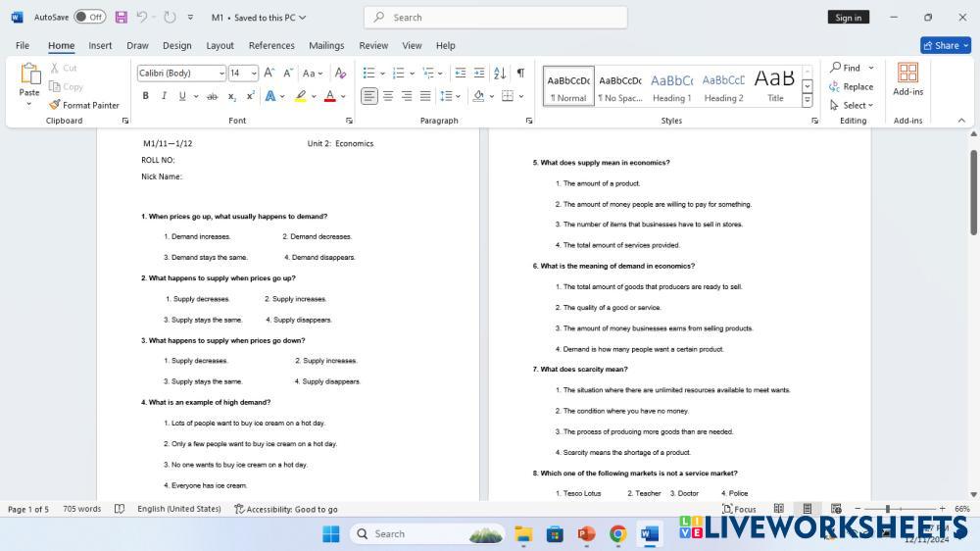Apply Italic formatting to text
Image resolution: width=980 pixels, height=551 pixels.
(x=164, y=96)
